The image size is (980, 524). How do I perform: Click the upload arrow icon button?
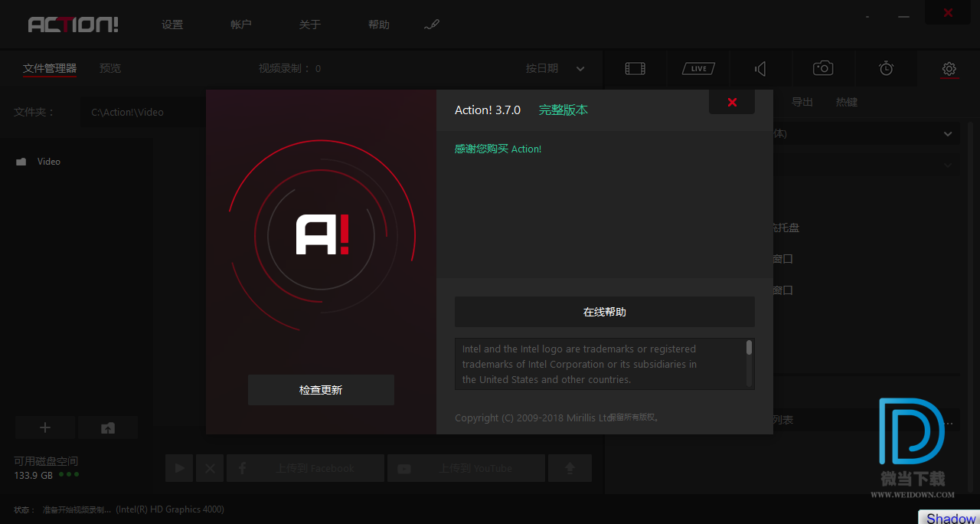tap(570, 468)
